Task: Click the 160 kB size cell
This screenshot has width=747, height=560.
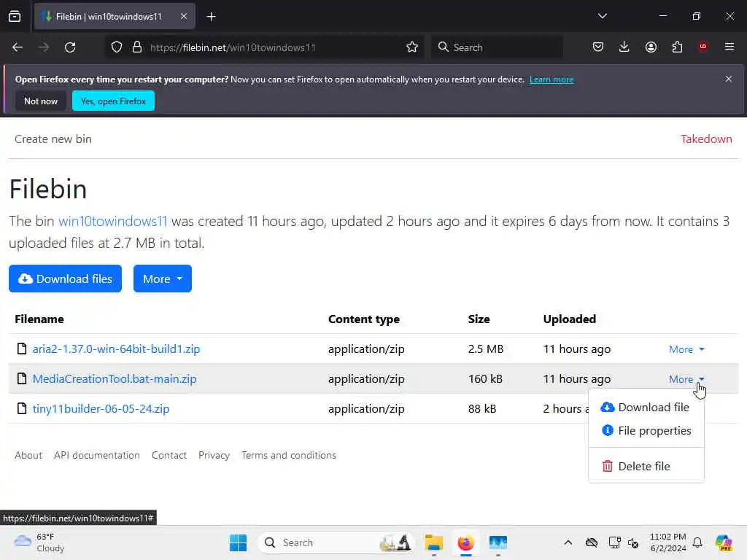Action: [x=485, y=379]
